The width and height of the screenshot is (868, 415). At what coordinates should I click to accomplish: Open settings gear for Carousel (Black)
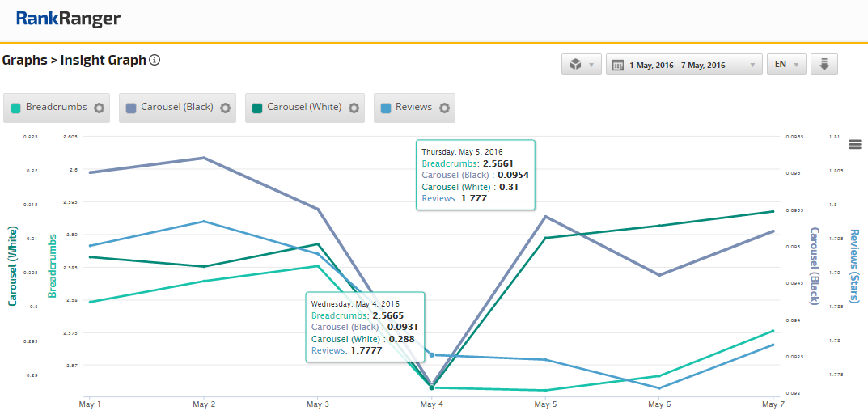click(x=225, y=108)
